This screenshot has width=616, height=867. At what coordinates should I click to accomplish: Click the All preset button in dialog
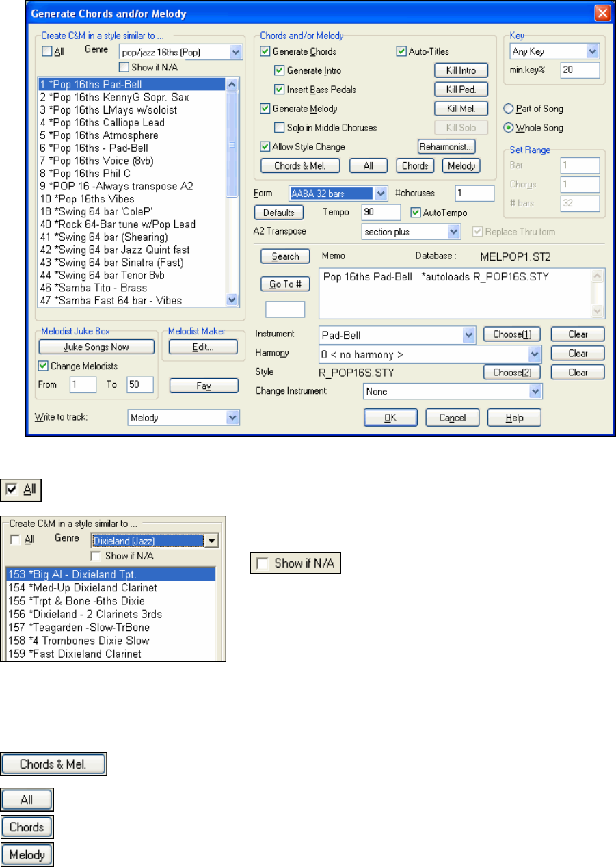click(368, 165)
